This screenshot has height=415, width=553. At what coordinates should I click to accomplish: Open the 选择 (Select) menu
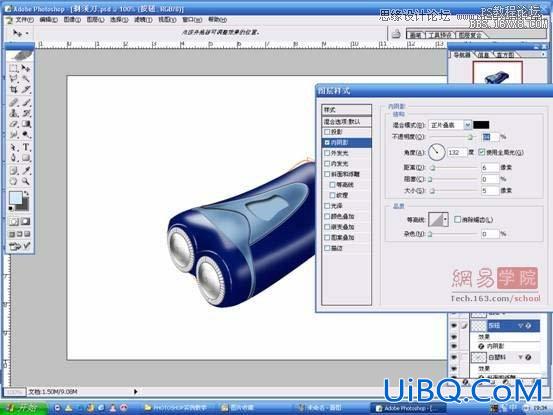click(119, 20)
